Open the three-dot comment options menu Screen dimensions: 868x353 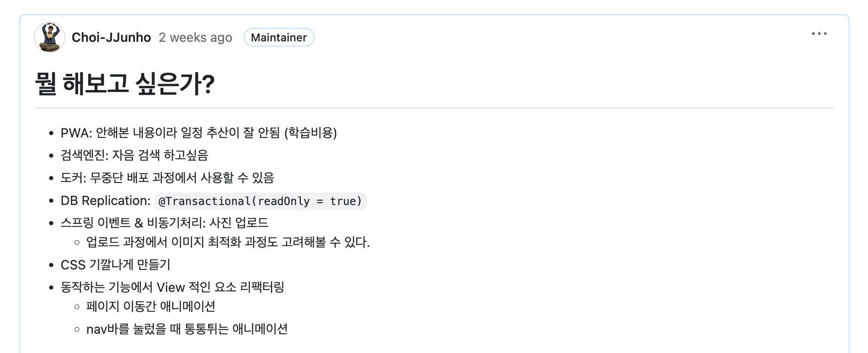[x=819, y=34]
